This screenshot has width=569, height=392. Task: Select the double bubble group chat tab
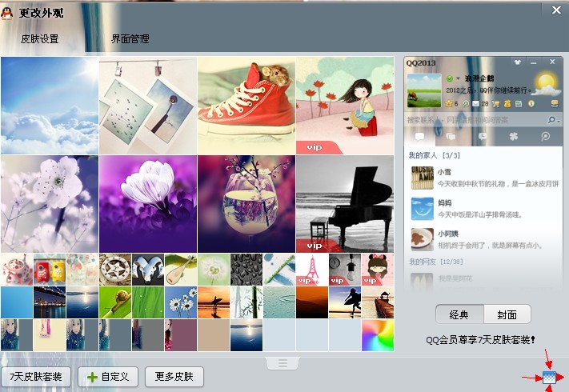click(x=451, y=137)
